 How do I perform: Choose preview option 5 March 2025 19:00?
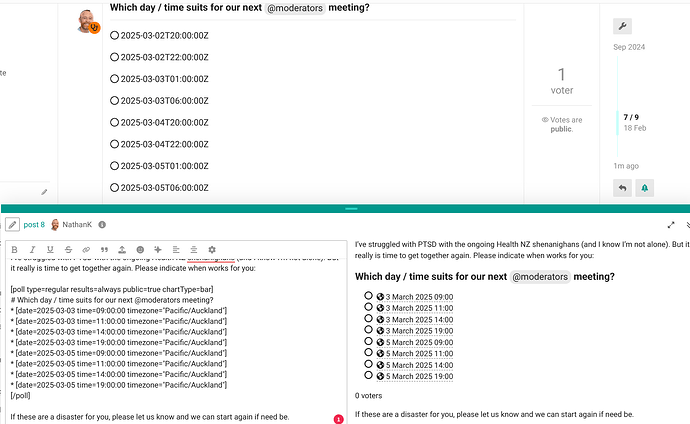pyautogui.click(x=368, y=376)
